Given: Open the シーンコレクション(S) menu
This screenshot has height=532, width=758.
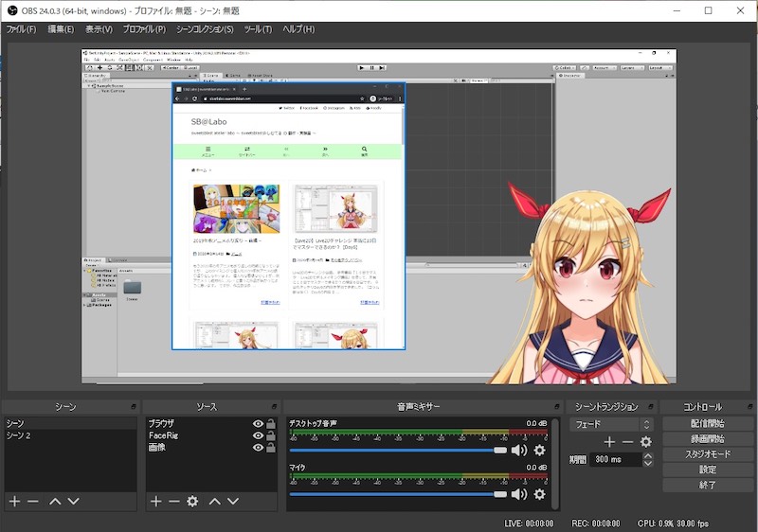Looking at the screenshot, I should pyautogui.click(x=205, y=29).
